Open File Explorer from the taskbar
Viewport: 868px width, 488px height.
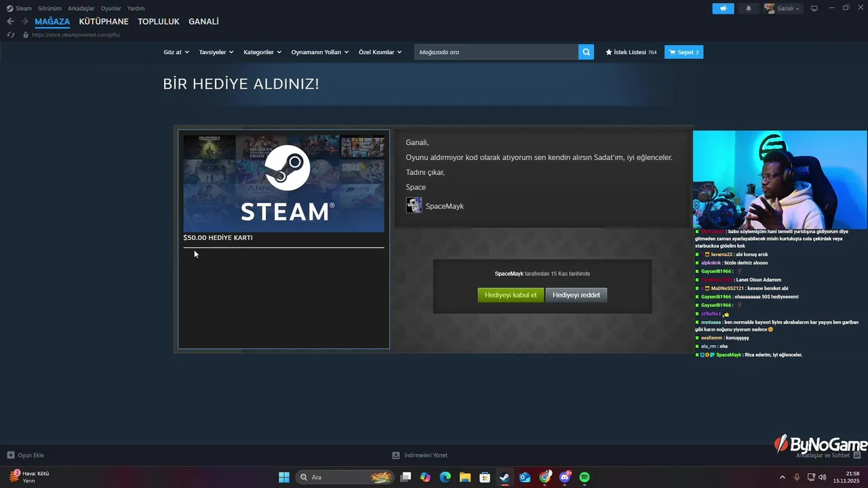point(465,477)
